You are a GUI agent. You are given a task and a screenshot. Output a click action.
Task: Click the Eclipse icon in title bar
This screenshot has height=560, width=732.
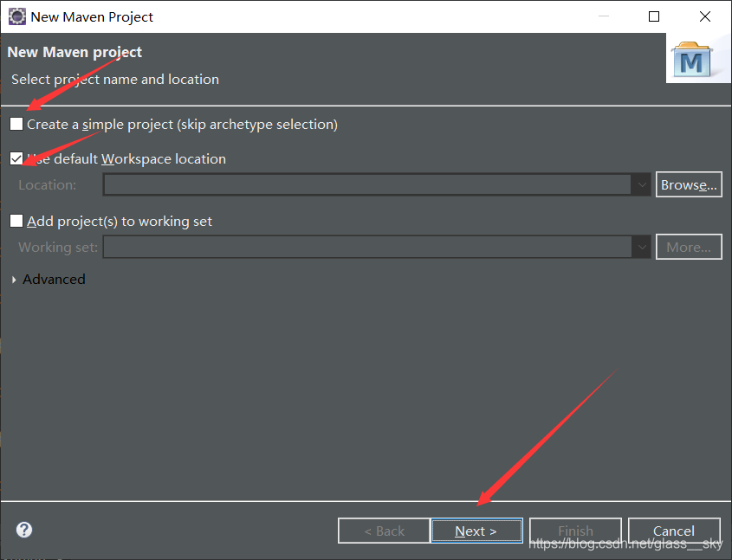[17, 16]
